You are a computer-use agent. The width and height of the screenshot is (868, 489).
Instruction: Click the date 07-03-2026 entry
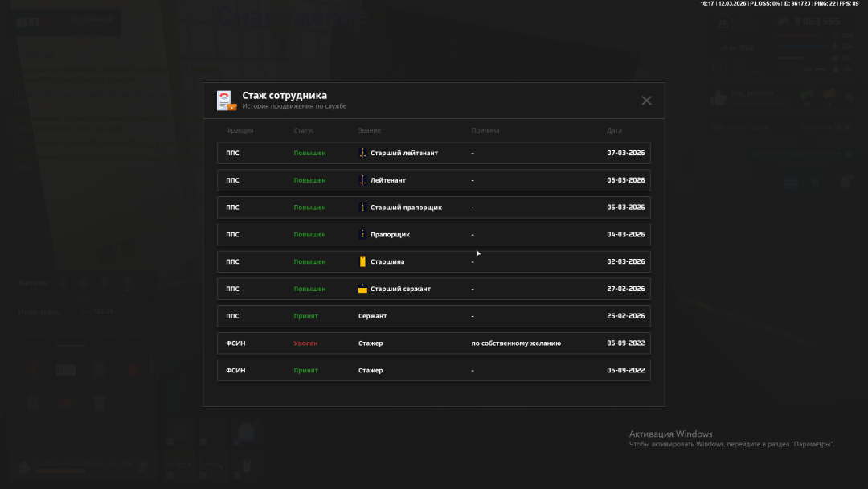pos(625,153)
